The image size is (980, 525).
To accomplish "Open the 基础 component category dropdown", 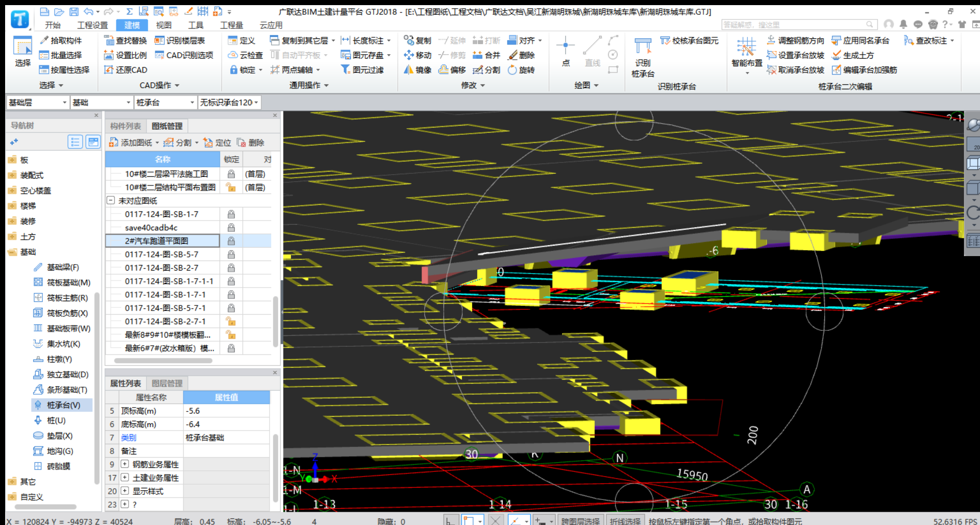I will pyautogui.click(x=102, y=103).
